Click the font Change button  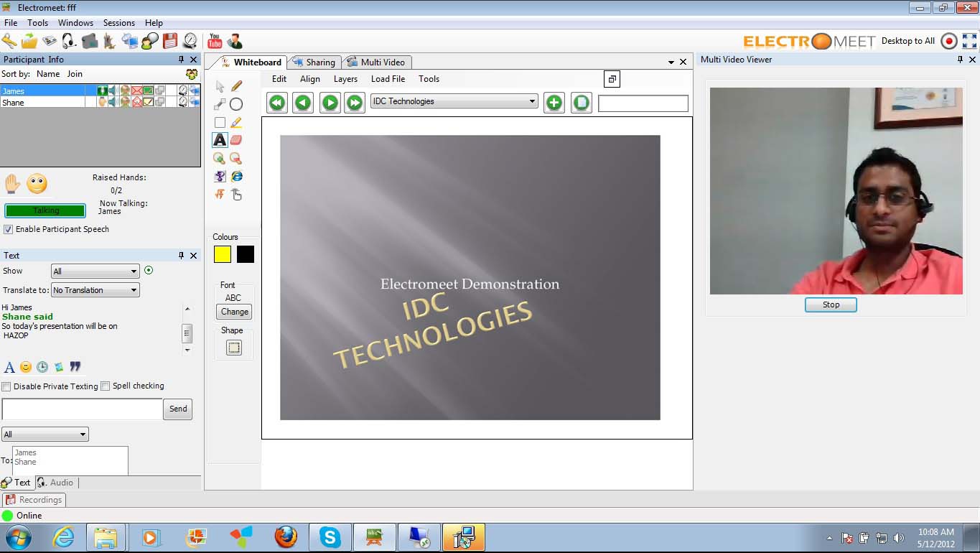coord(234,312)
